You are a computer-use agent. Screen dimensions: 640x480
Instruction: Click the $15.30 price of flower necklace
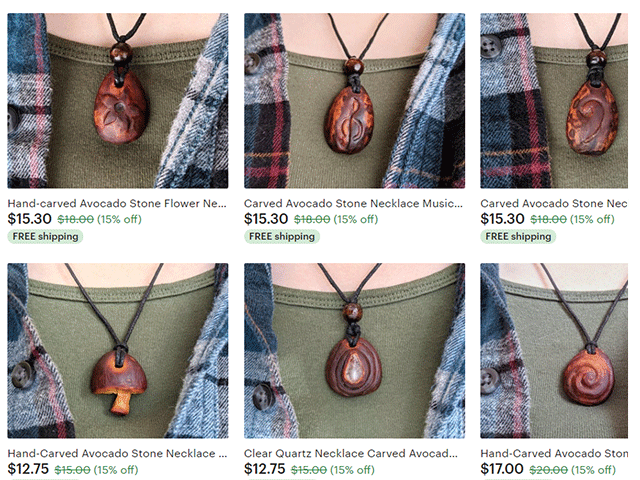29,219
